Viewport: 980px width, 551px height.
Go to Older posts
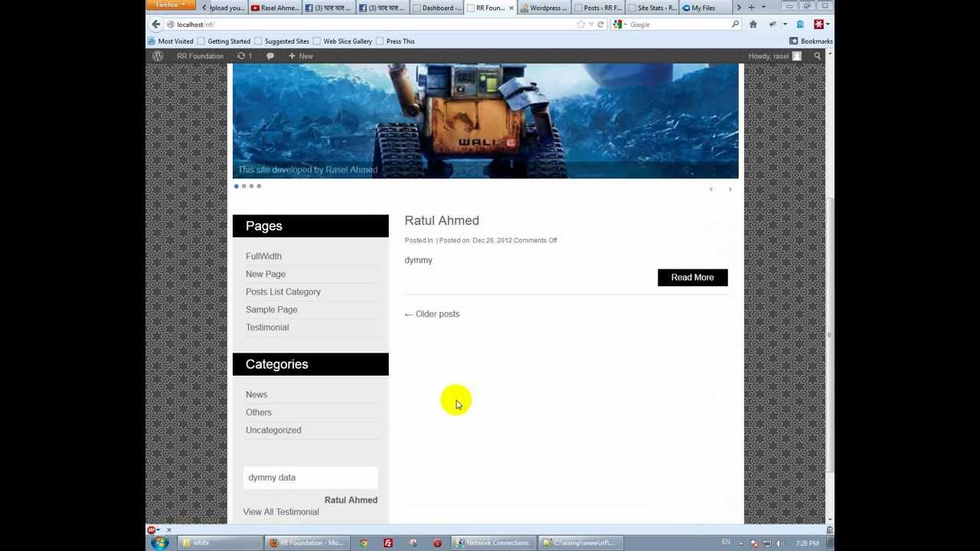pos(432,314)
